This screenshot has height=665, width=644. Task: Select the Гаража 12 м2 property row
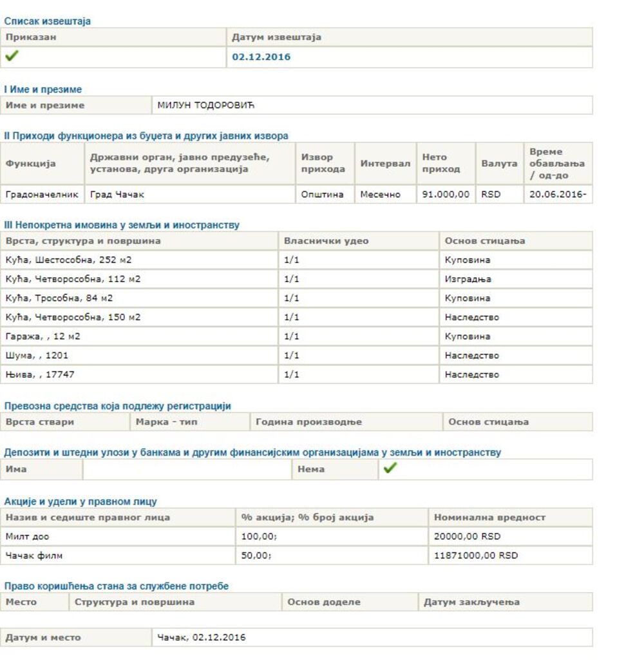click(x=43, y=336)
